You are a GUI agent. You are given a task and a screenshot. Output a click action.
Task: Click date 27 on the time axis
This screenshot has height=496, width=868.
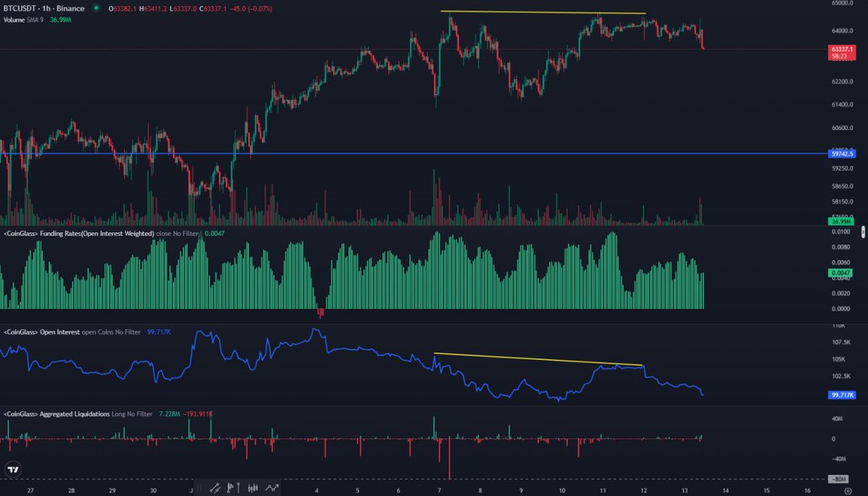pyautogui.click(x=30, y=489)
